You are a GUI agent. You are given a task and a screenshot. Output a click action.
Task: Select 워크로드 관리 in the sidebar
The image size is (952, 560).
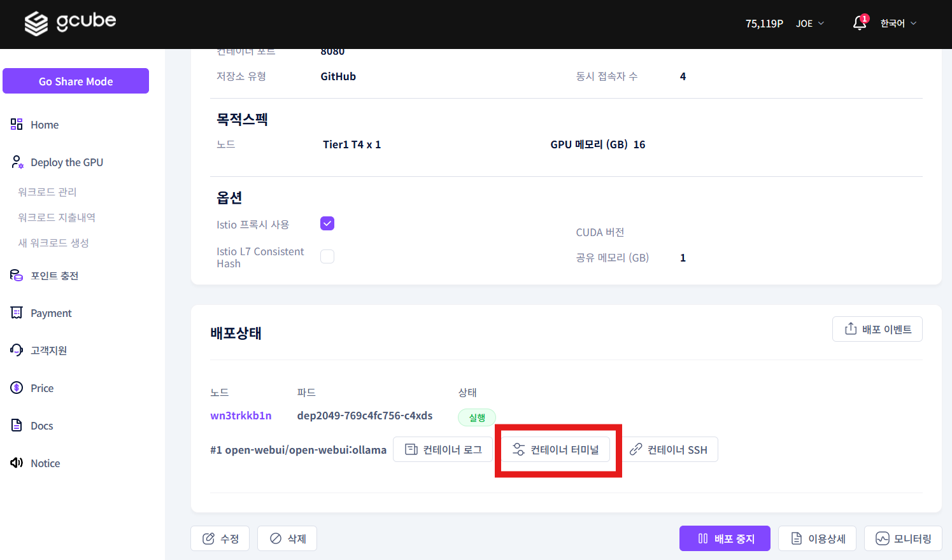[x=50, y=192]
